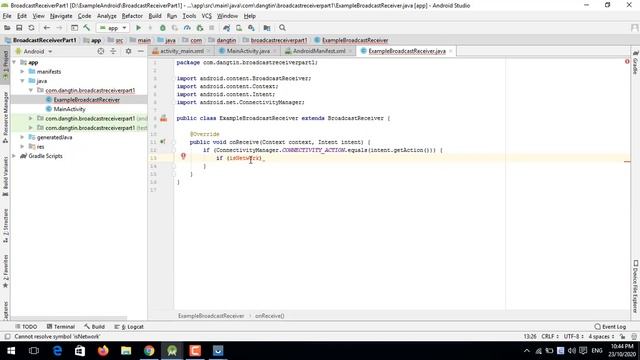Expand Gradle Scripts node
Image resolution: width=640 pixels, height=360 pixels.
pyautogui.click(x=14, y=156)
